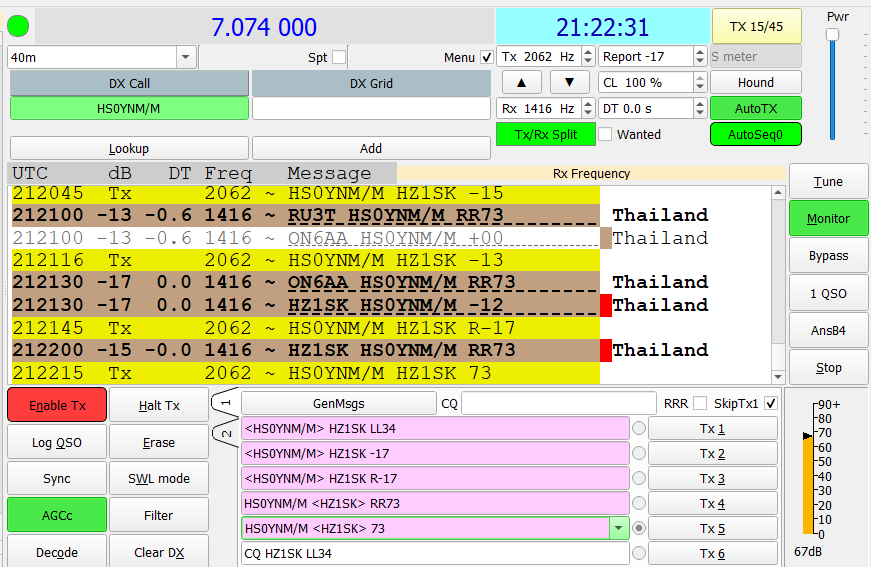Toggle the Hound mode button
This screenshot has width=871, height=567.
coord(755,83)
